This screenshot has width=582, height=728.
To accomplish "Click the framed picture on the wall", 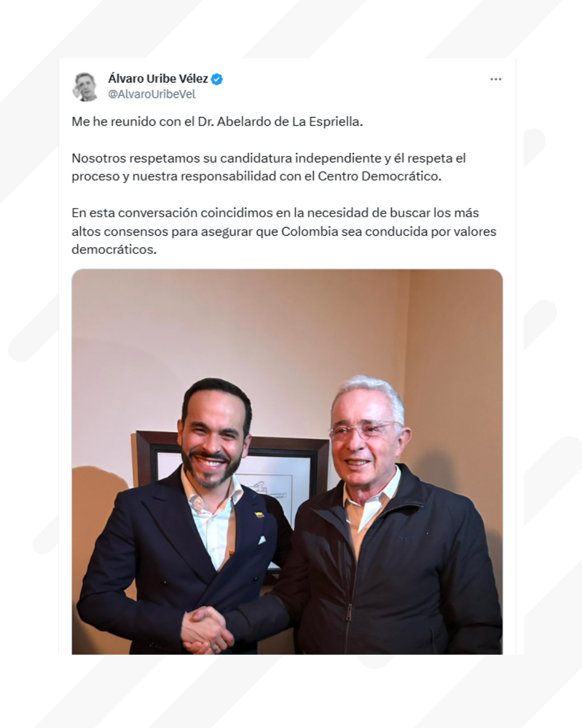I will click(x=232, y=475).
